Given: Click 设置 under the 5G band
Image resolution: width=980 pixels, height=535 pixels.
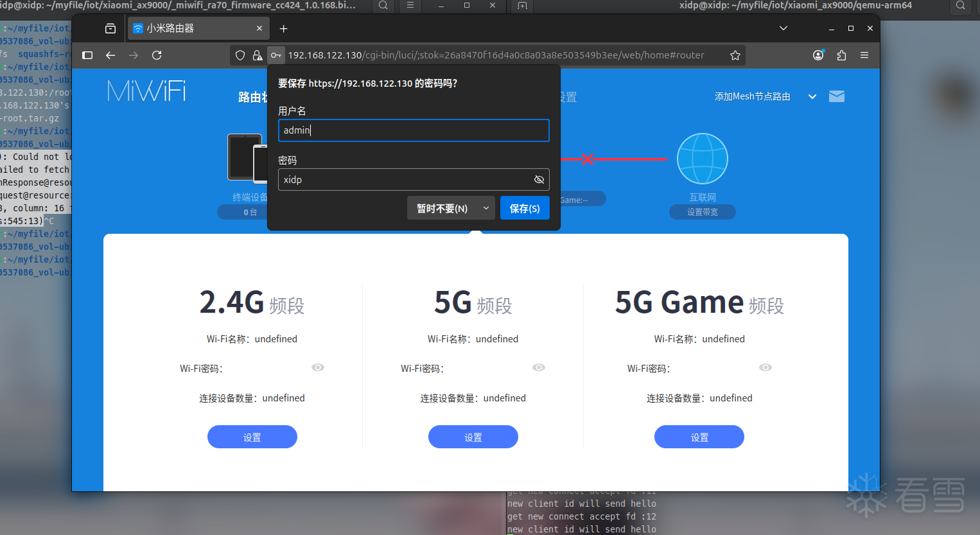Looking at the screenshot, I should coord(473,437).
